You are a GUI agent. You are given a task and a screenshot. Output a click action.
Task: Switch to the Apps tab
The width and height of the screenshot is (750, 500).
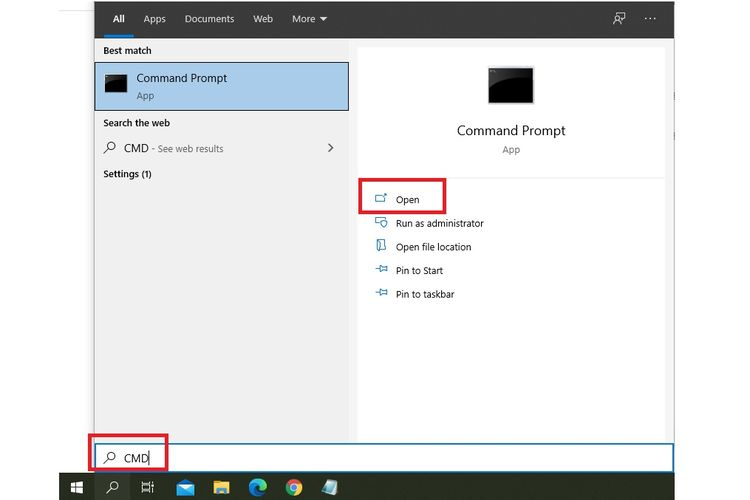click(x=154, y=19)
